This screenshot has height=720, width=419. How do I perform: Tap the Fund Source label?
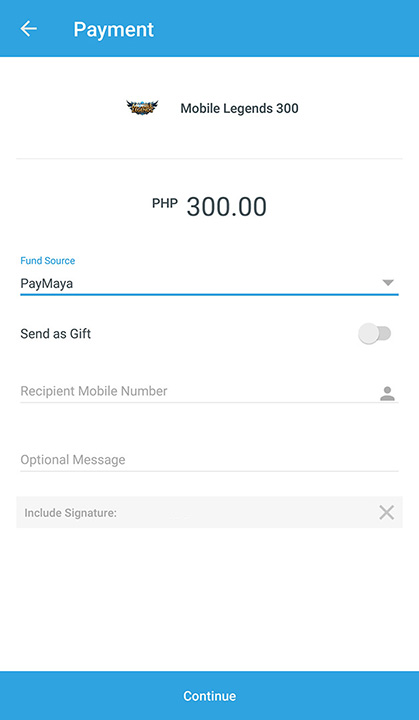tap(47, 261)
